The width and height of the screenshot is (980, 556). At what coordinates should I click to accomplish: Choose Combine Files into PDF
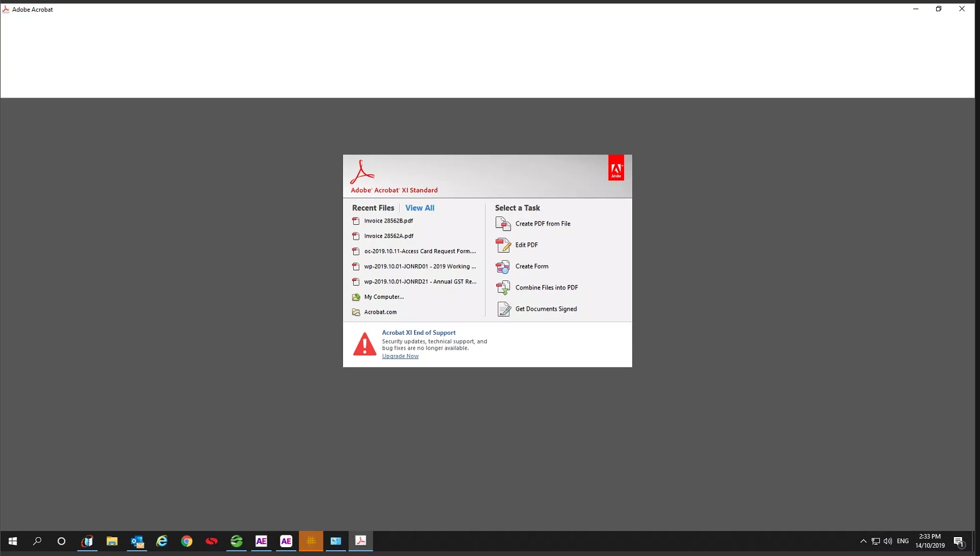point(537,287)
